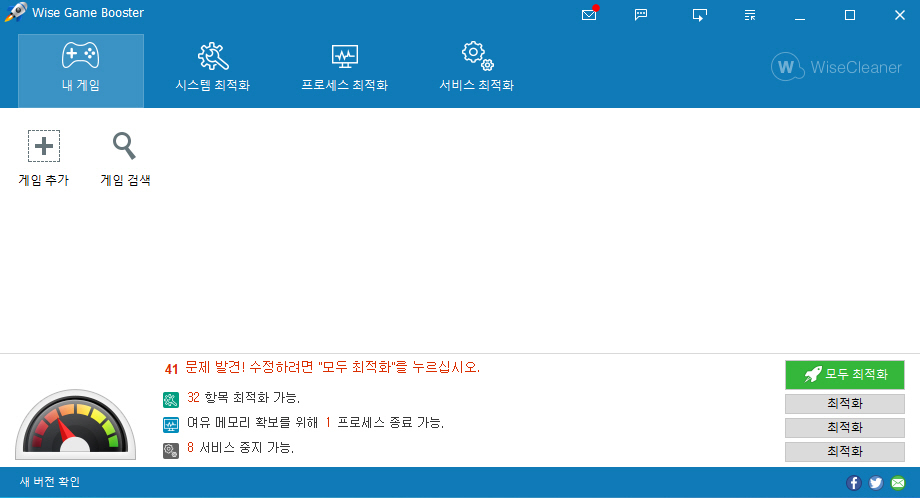
Task: Click 최적화 button for 프로세스 종료 row
Action: 844,428
